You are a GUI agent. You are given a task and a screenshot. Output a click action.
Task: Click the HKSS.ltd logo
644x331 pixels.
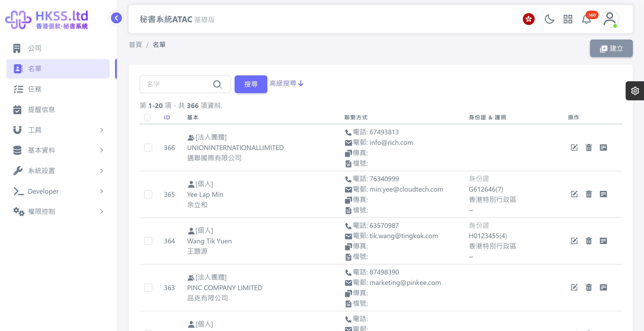pos(47,20)
